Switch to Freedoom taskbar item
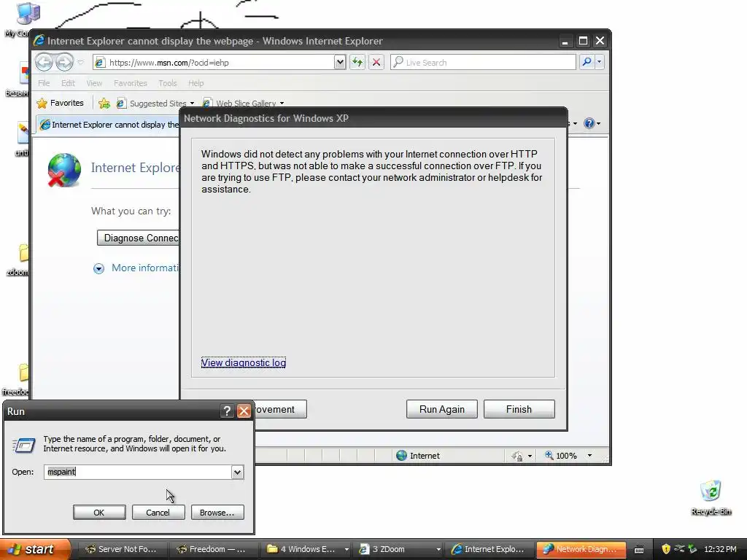 coord(212,549)
